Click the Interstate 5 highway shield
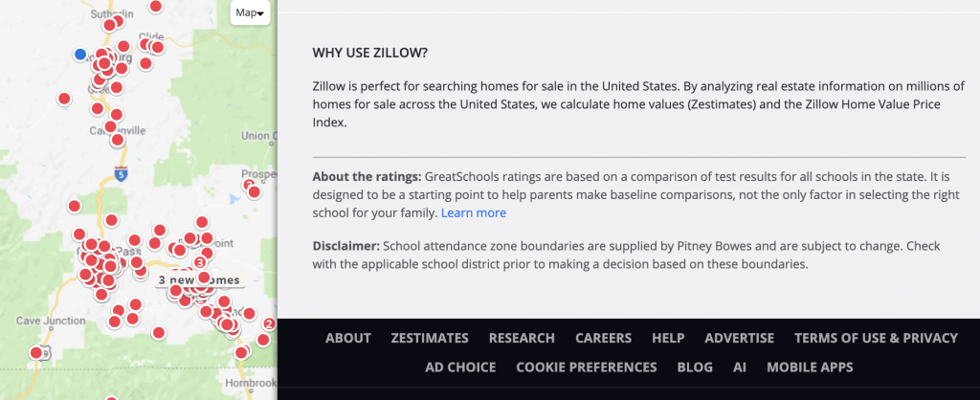The width and height of the screenshot is (980, 400). tap(122, 174)
